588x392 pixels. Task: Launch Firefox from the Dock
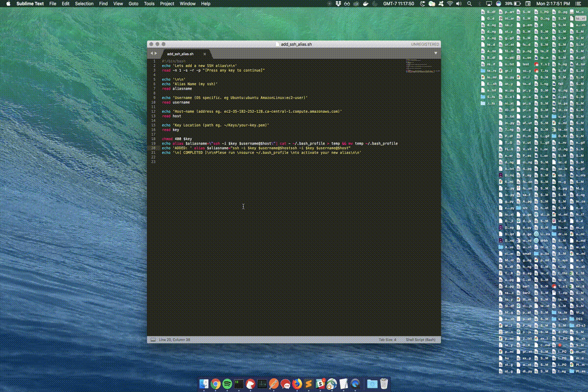point(297,383)
